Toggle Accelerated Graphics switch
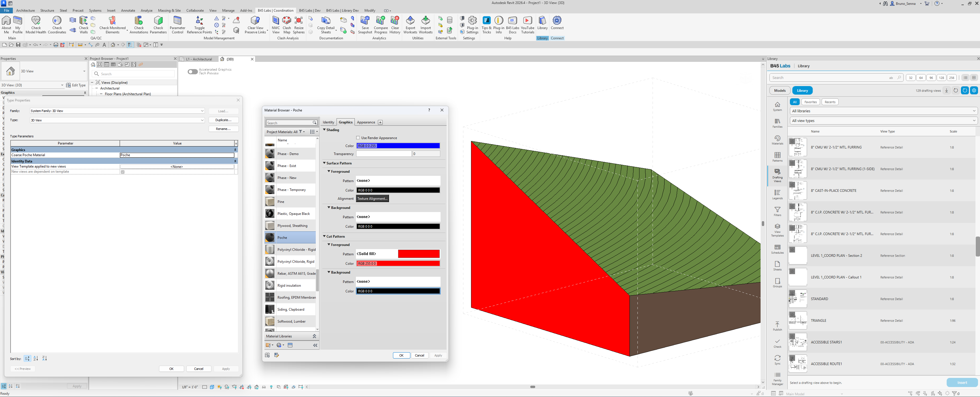 point(193,72)
